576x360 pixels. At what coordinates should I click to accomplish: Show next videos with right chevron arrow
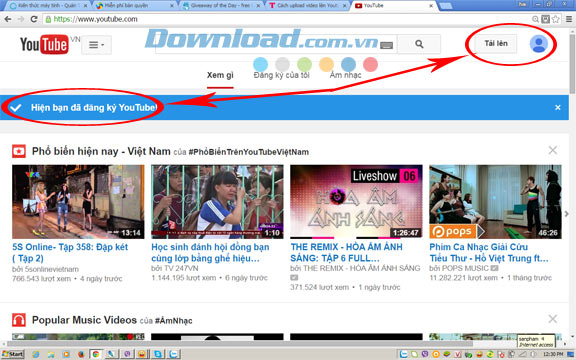tap(566, 214)
